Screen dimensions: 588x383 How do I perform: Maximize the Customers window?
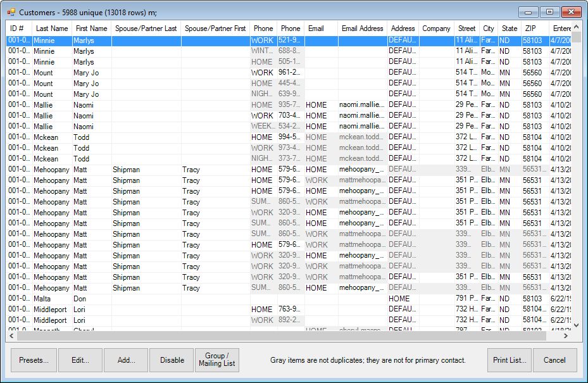550,12
